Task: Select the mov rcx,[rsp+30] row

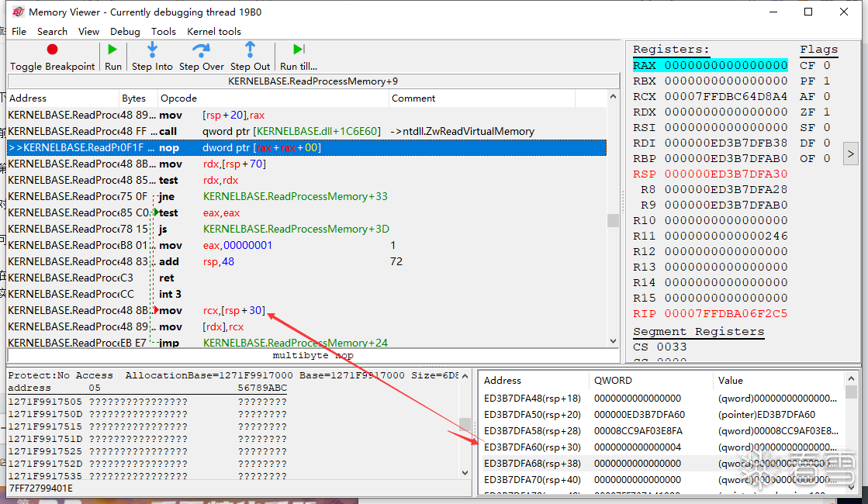Action: [306, 310]
